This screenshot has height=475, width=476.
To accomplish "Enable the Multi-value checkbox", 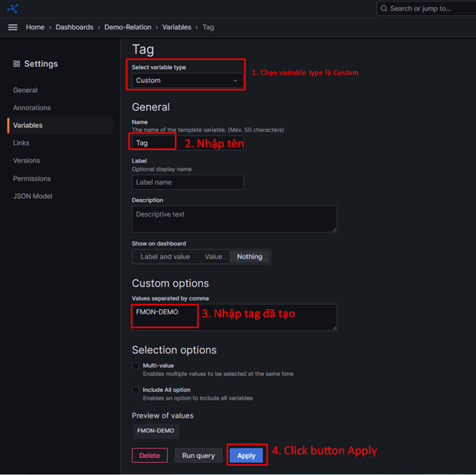I will 136,366.
